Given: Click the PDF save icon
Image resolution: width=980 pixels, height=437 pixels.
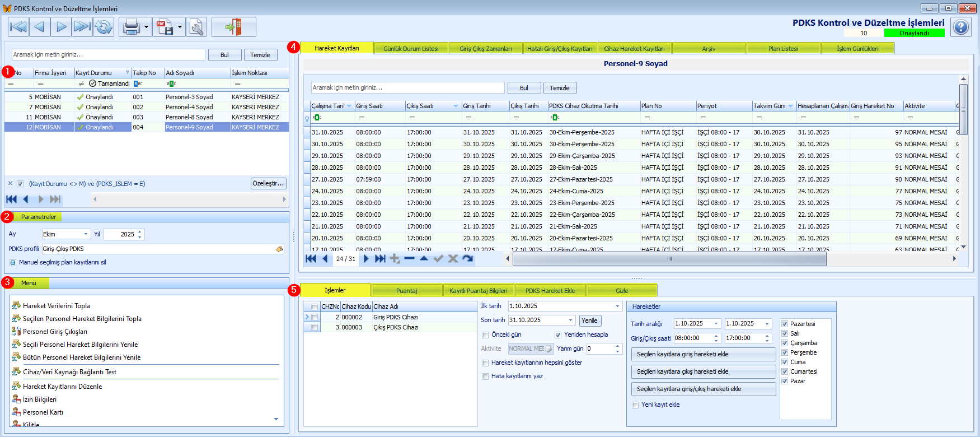Looking at the screenshot, I should coord(165,27).
